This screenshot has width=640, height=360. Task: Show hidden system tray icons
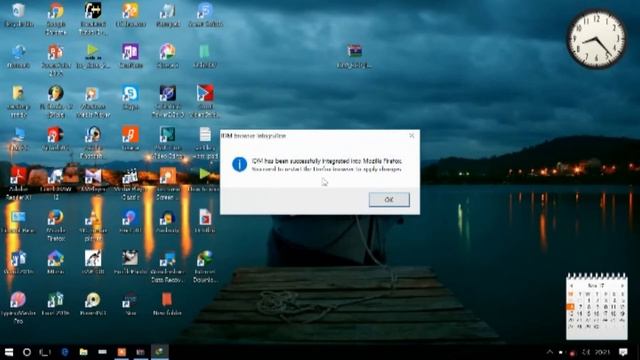point(550,352)
